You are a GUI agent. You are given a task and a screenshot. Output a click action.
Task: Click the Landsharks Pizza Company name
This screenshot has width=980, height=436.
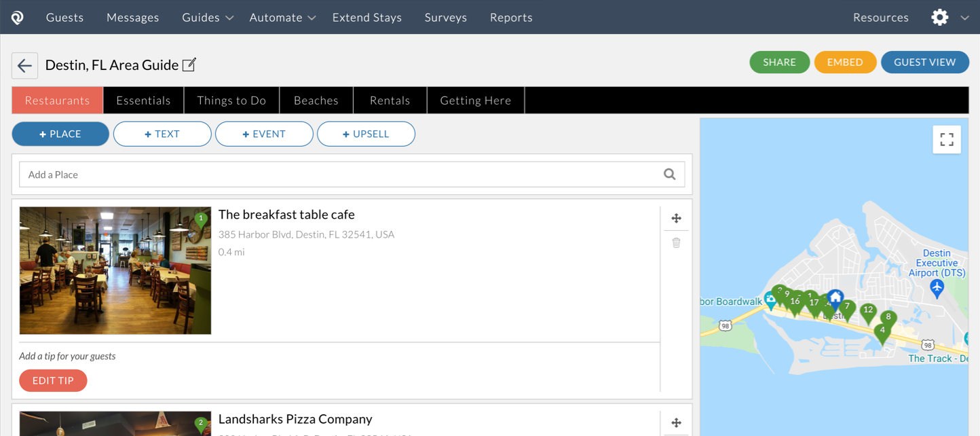tap(295, 419)
